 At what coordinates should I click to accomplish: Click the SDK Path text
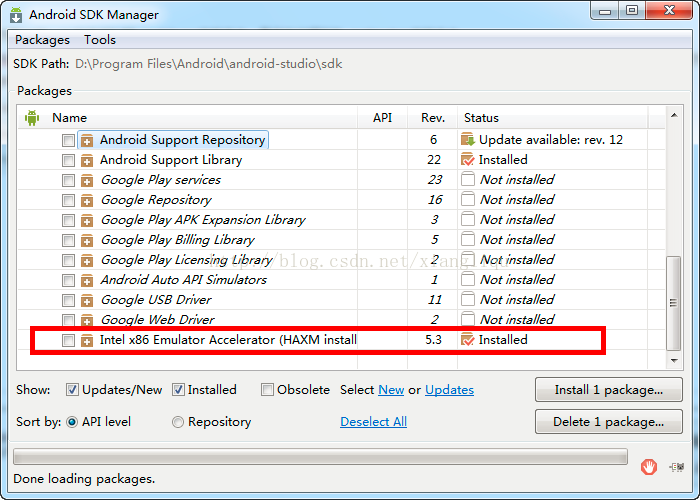pos(208,64)
